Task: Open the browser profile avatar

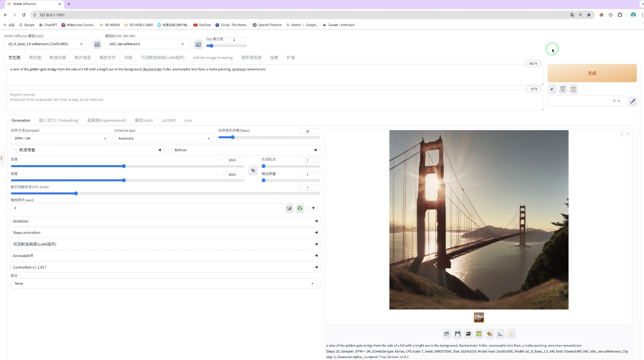Action: (x=633, y=15)
